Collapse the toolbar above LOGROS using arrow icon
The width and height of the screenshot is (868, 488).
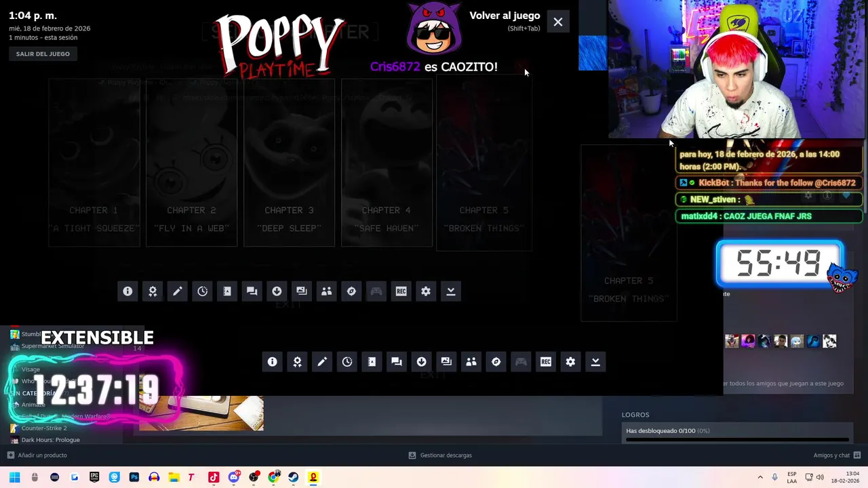click(595, 362)
